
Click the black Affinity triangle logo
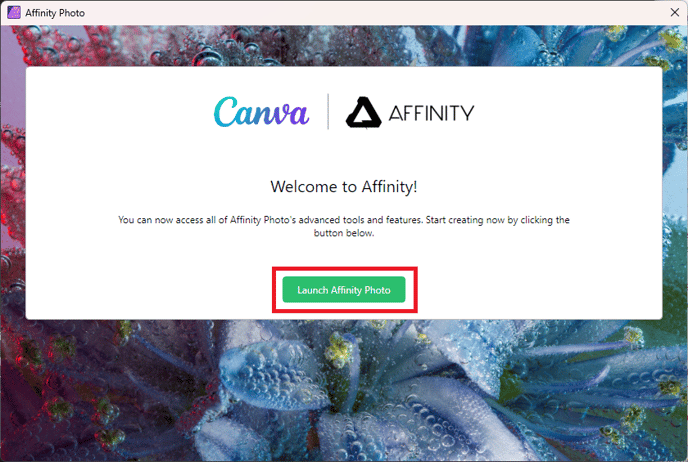(x=363, y=112)
